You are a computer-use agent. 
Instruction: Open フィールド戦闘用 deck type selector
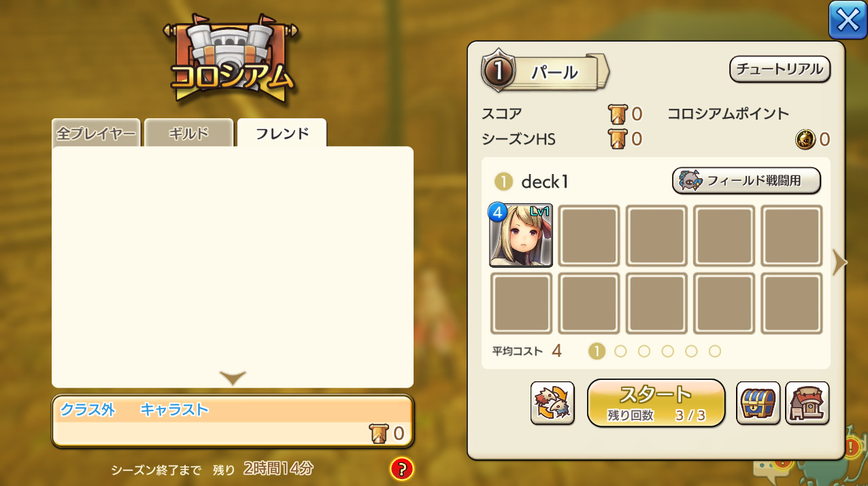pos(746,181)
